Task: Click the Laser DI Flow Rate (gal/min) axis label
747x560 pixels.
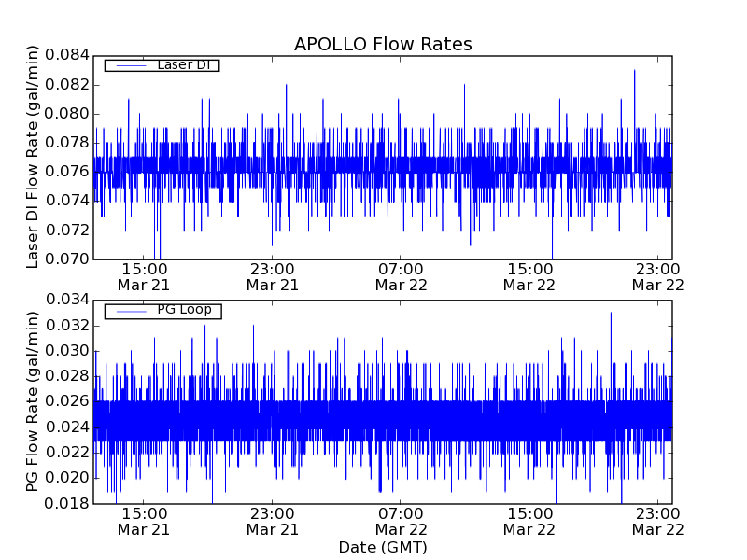Action: 32,157
